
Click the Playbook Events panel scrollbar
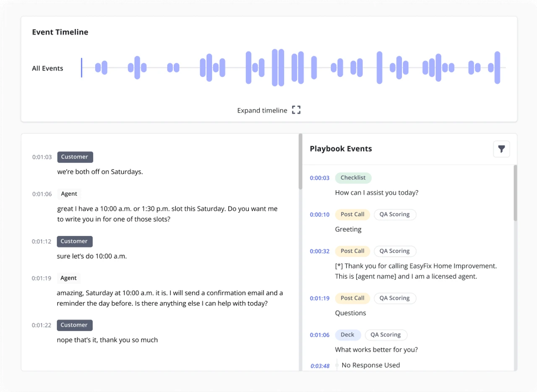point(515,193)
